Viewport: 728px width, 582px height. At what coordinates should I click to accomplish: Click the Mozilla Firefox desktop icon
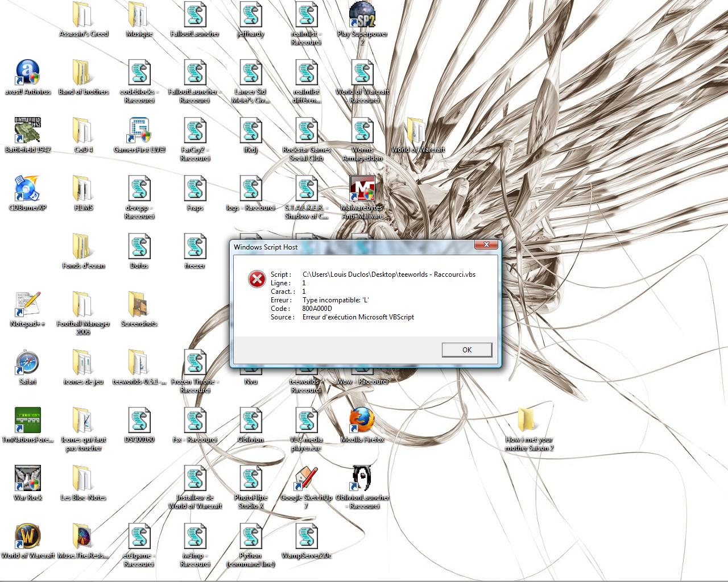pos(362,421)
